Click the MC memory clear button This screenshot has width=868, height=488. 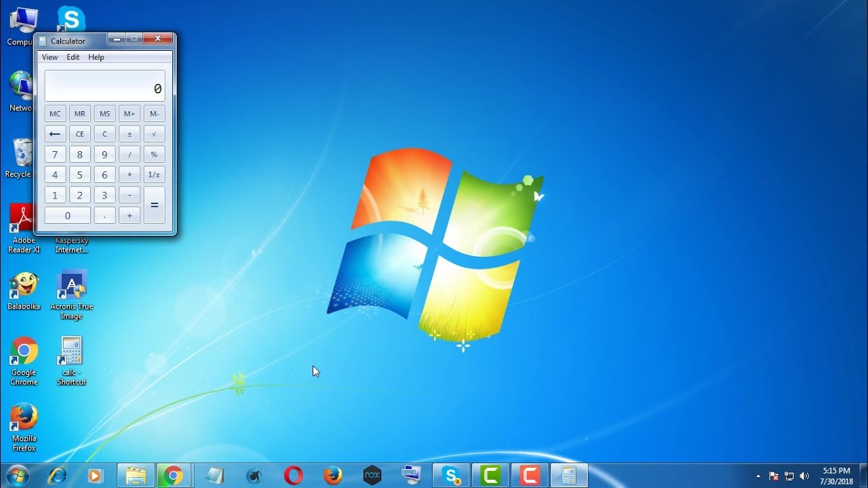(x=55, y=114)
